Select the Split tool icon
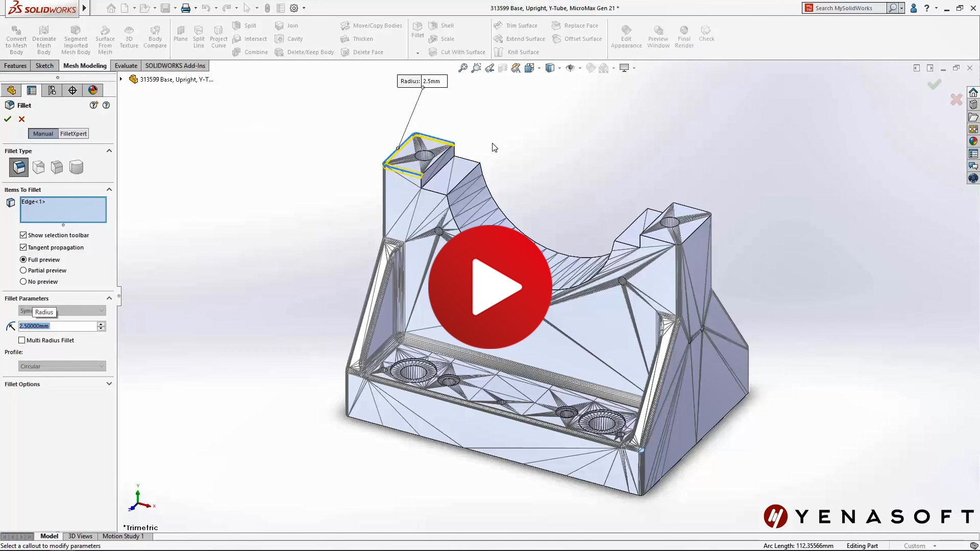Viewport: 980px width, 551px height. point(237,26)
